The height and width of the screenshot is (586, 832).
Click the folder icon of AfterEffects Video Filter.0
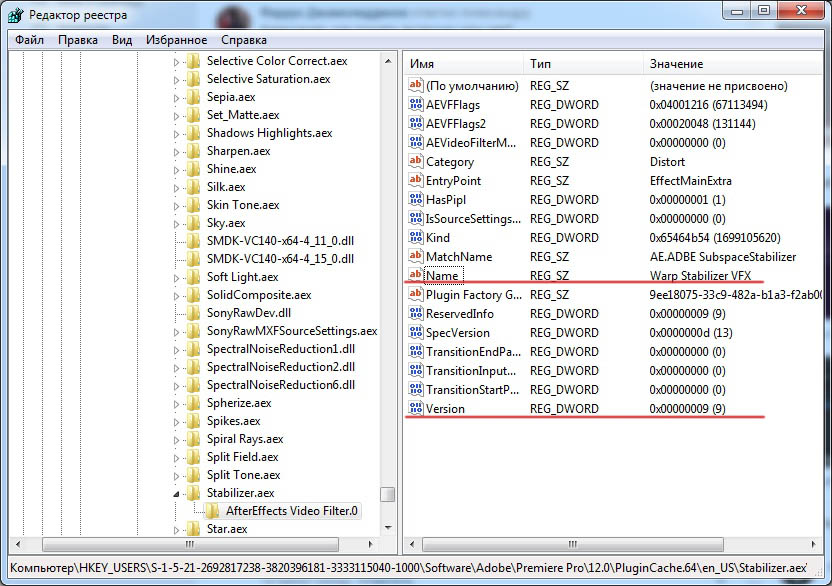coord(212,511)
